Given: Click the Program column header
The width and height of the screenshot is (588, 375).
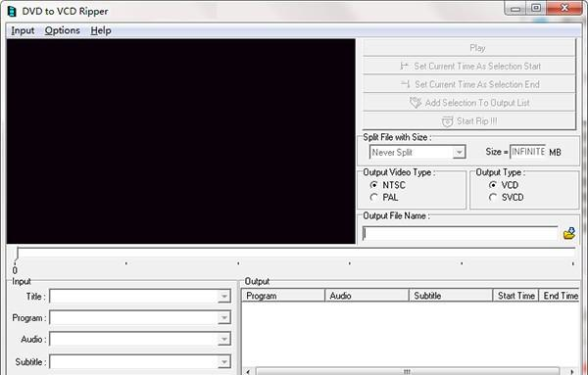Looking at the screenshot, I should pyautogui.click(x=283, y=296).
